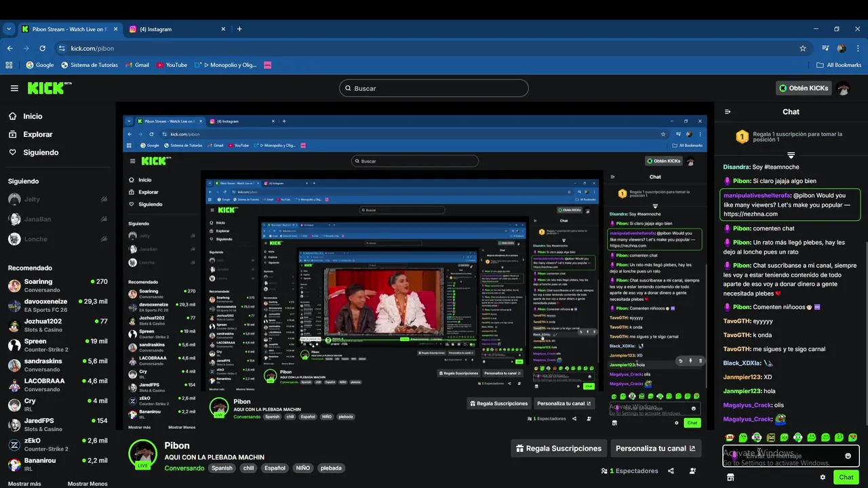
Task: Open the nezhna.com link in chat
Action: (750, 214)
